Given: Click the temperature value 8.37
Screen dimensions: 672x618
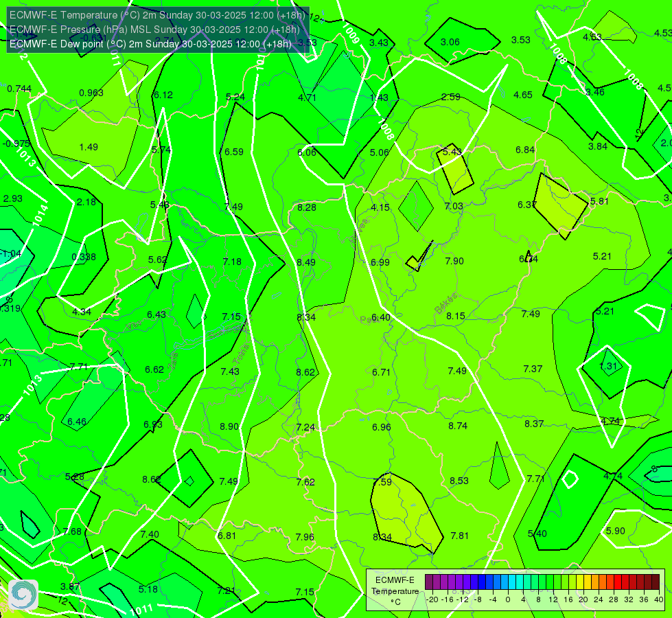Looking at the screenshot, I should (534, 424).
